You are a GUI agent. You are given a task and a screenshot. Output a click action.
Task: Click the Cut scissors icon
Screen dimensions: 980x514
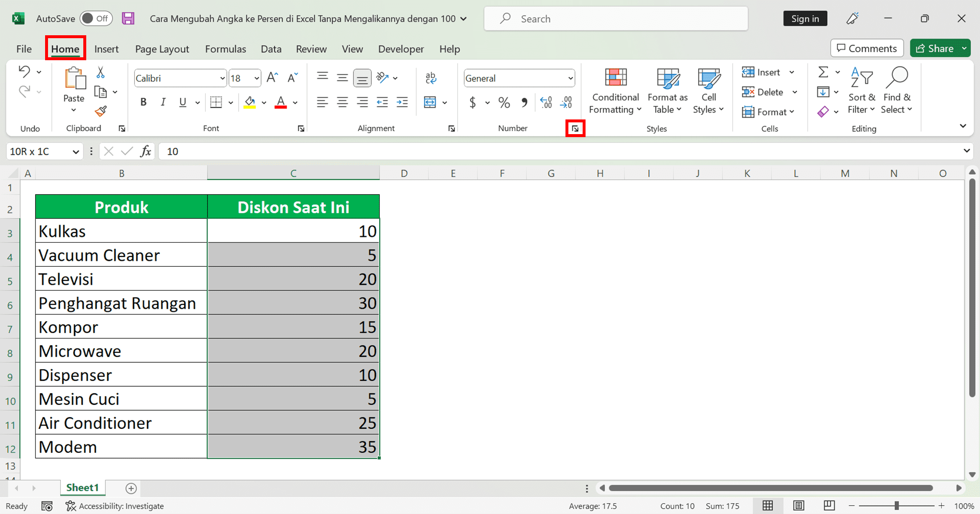(100, 72)
